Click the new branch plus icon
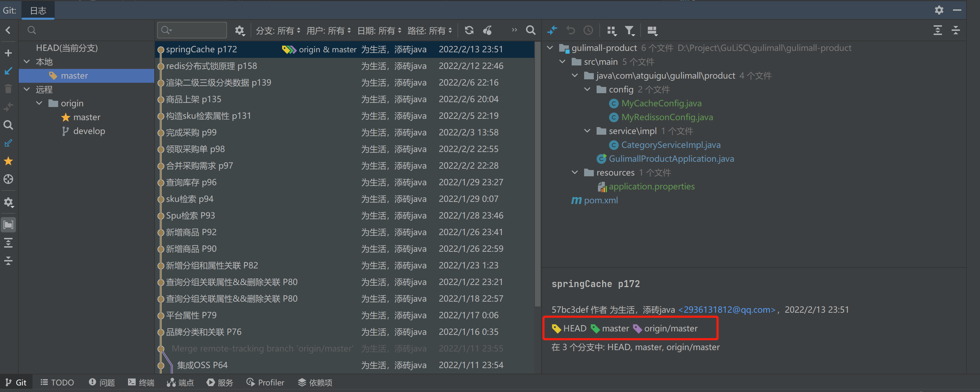980x392 pixels. point(8,53)
